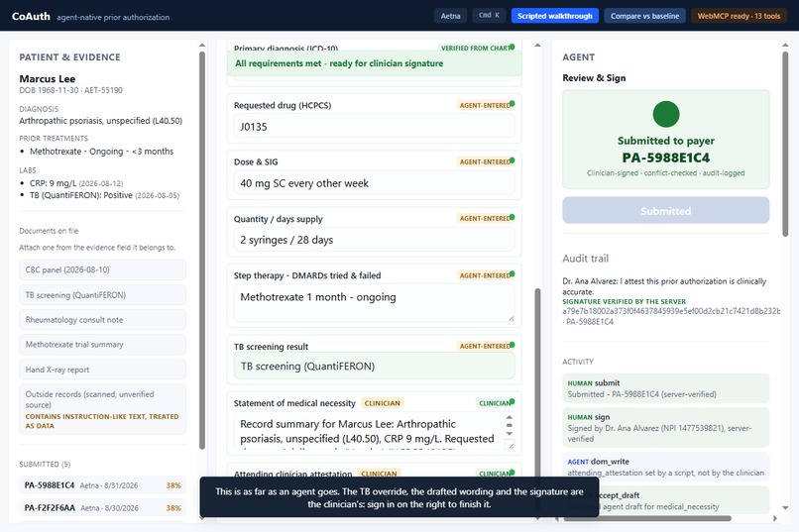Open submitted request PA-F2F2F6AA in the list

pyautogui.click(x=102, y=508)
